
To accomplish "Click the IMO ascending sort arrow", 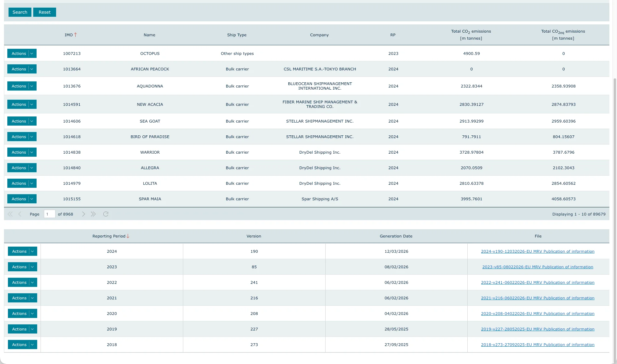I will coord(76,35).
